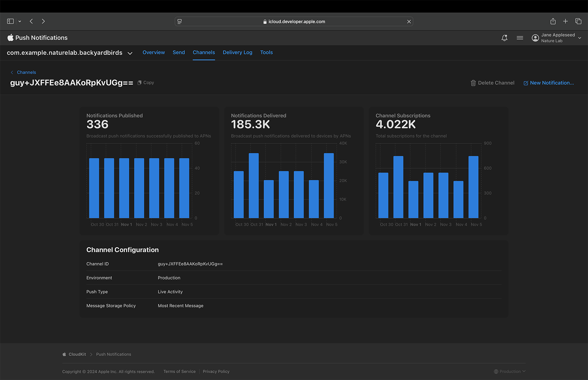Create a New Notification
The height and width of the screenshot is (380, 588).
click(549, 83)
